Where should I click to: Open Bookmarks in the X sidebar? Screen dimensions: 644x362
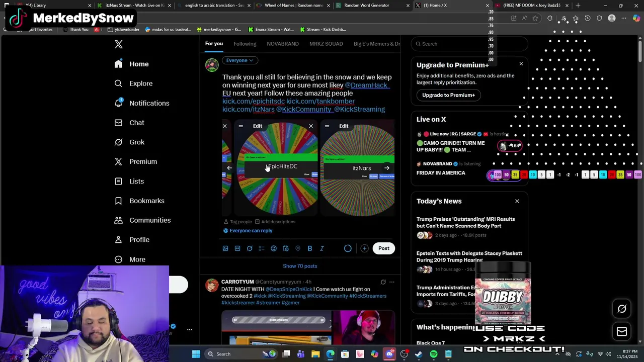click(x=139, y=201)
